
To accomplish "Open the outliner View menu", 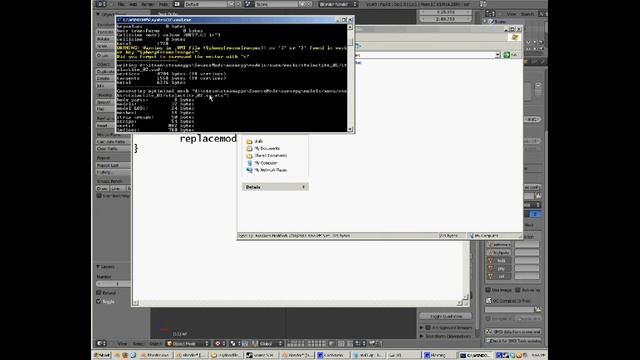I will (x=511, y=14).
